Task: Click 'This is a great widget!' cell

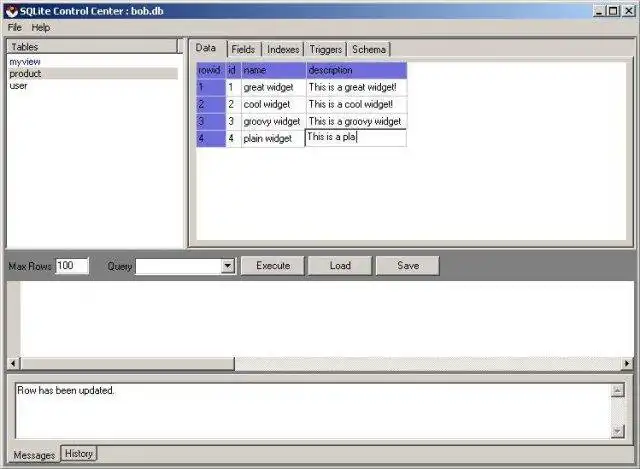Action: (356, 87)
